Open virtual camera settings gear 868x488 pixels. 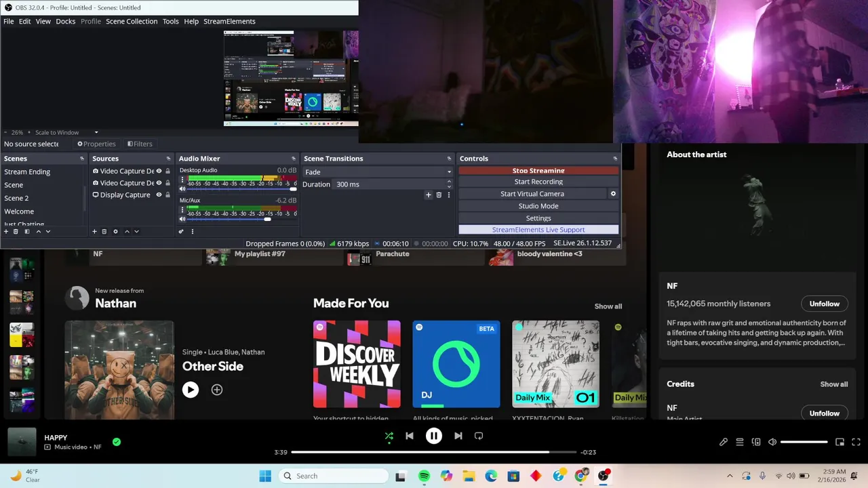(x=613, y=194)
